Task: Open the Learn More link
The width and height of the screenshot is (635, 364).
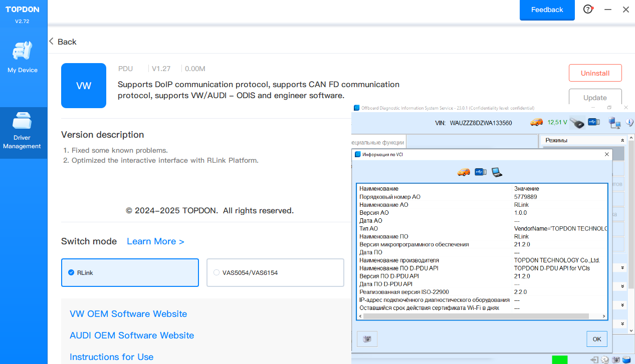Action: tap(155, 241)
